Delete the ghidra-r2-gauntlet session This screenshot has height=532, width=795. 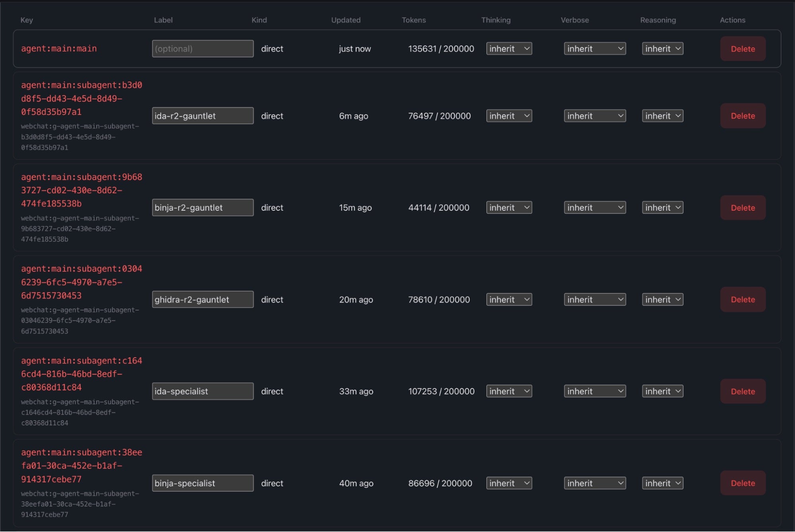coord(742,299)
